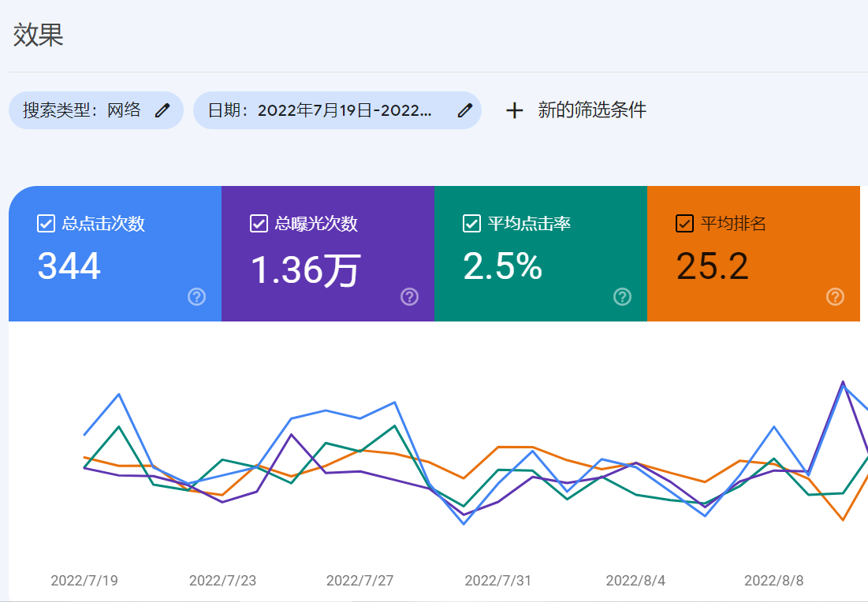
Task: Select the 1.36万 impressions value
Action: (x=306, y=270)
